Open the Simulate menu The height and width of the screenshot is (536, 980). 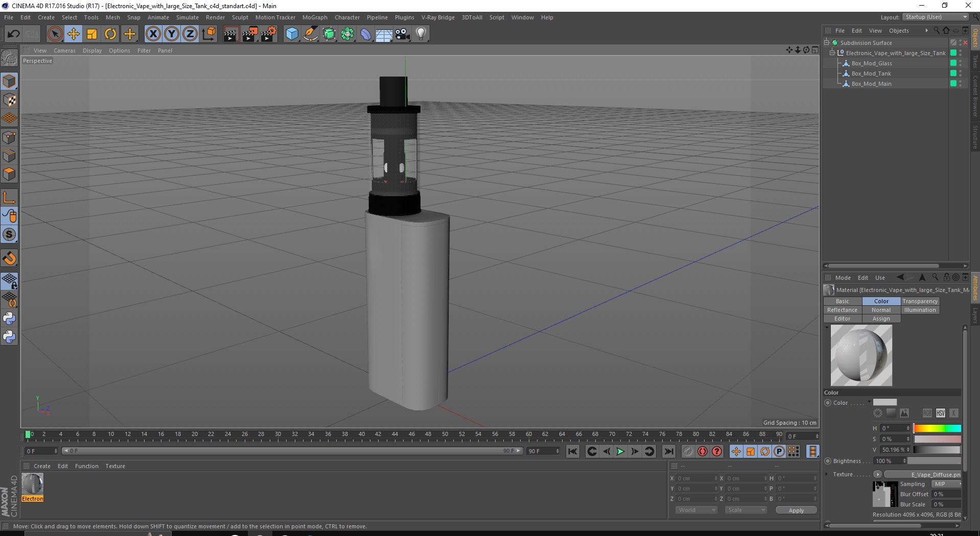(188, 17)
